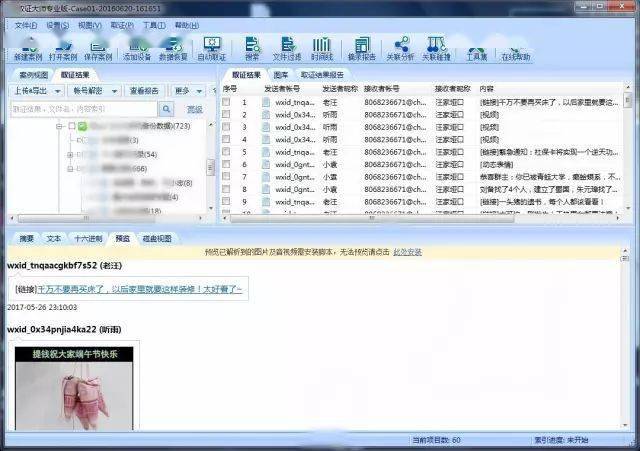Check the checkbox for row 1
The image size is (640, 451).
[x=226, y=102]
